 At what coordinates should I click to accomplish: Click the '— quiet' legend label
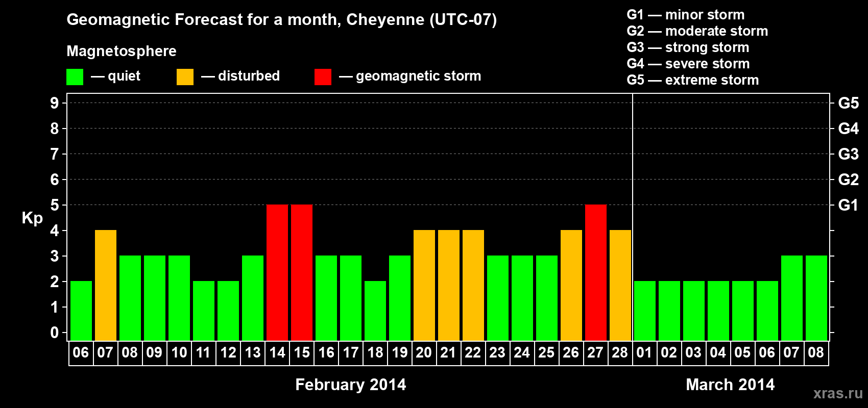click(115, 76)
